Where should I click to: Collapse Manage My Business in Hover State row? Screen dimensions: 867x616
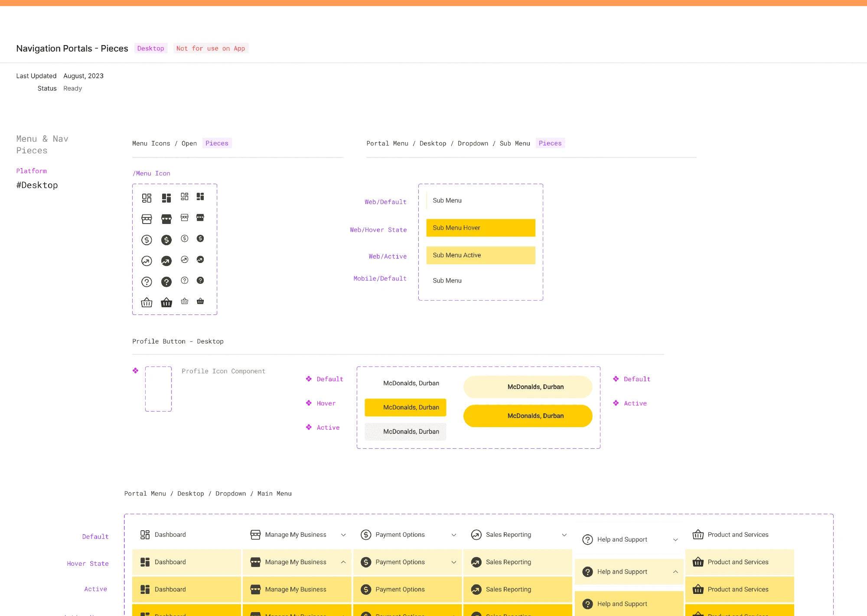tap(343, 562)
